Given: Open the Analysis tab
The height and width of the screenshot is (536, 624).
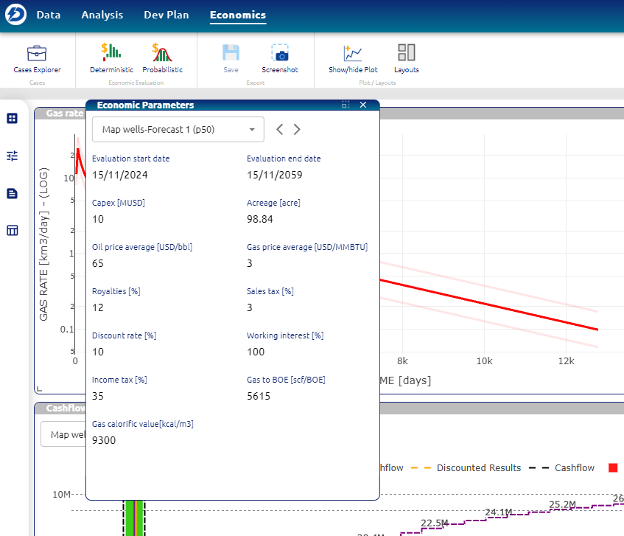Looking at the screenshot, I should point(102,15).
